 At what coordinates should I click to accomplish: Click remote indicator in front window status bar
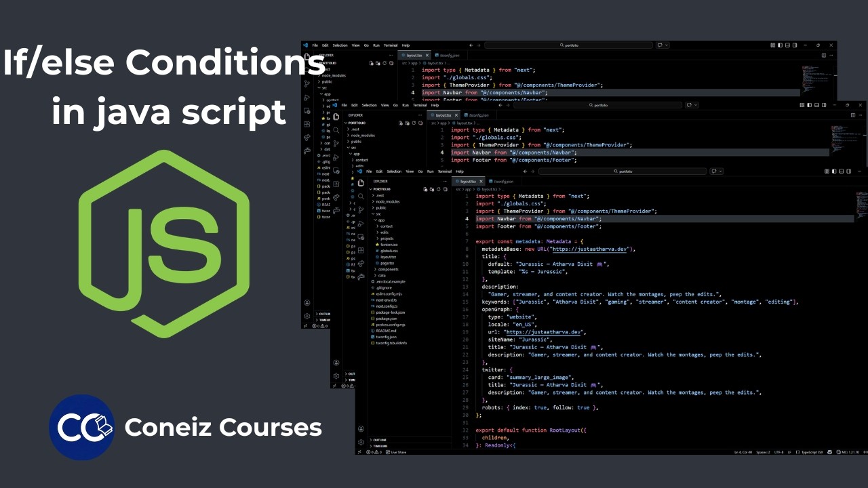[359, 452]
